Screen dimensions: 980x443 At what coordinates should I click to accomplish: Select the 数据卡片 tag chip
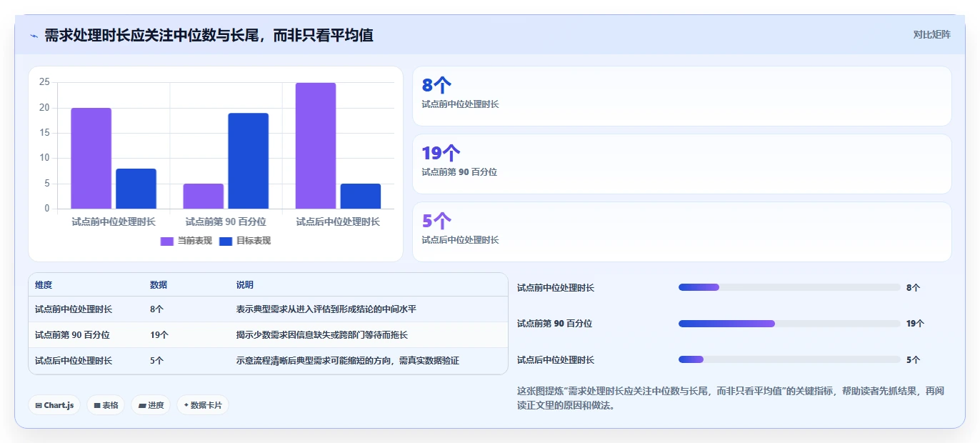pyautogui.click(x=203, y=405)
